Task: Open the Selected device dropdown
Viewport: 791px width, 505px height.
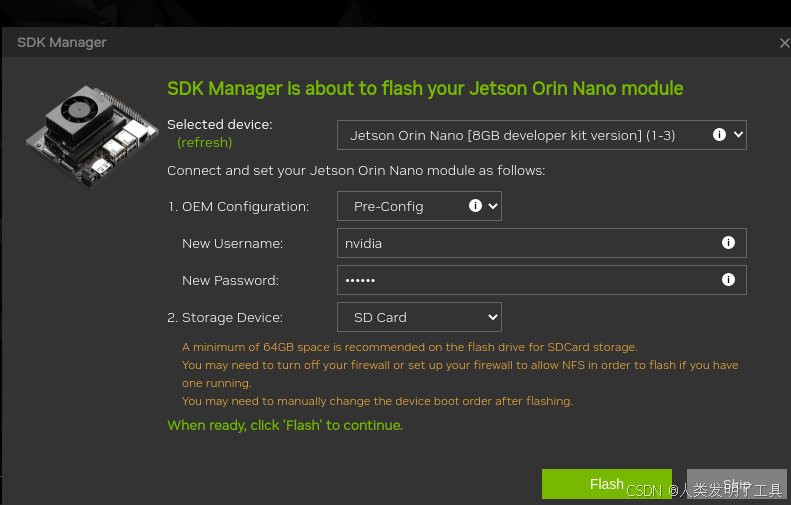Action: point(541,135)
